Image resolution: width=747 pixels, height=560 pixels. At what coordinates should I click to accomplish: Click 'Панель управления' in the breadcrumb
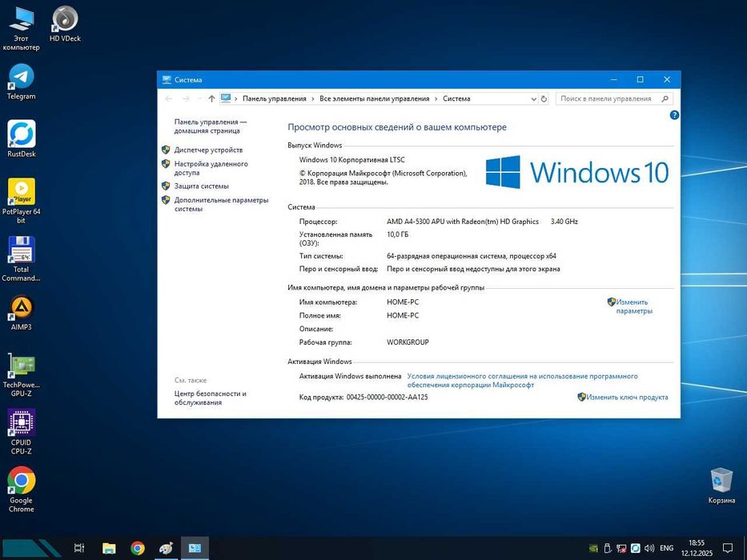tap(275, 98)
